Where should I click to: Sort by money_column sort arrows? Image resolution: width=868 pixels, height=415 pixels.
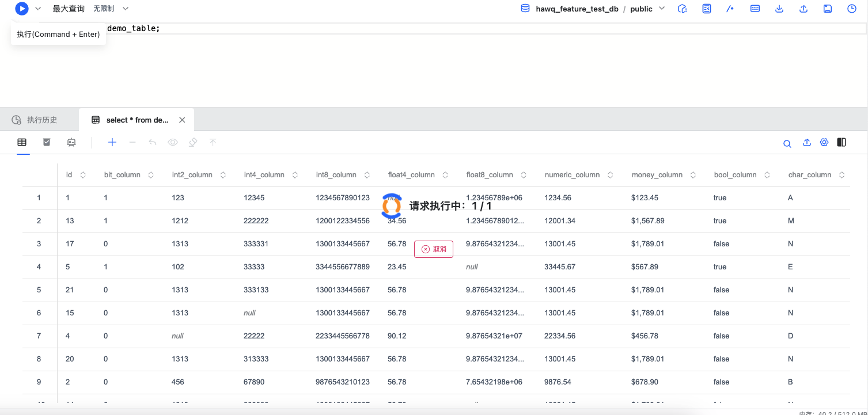(x=693, y=175)
